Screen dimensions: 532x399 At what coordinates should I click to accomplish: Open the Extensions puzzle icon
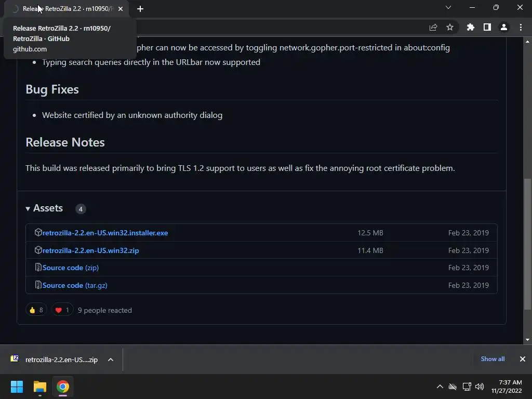471,28
